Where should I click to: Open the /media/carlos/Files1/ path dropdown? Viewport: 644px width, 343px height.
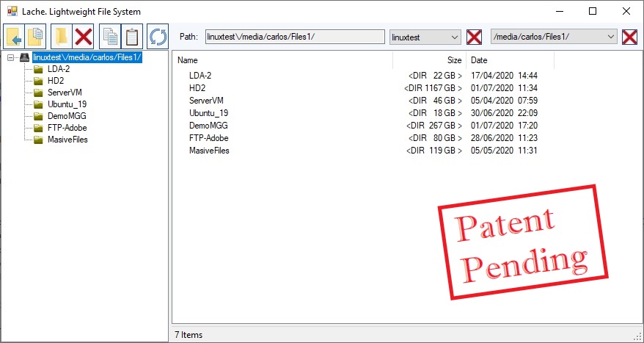coord(611,37)
